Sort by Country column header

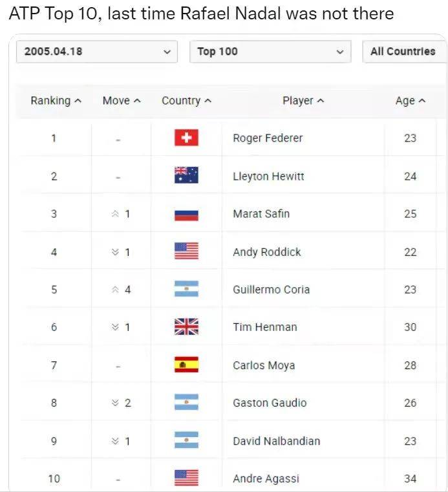click(x=187, y=101)
